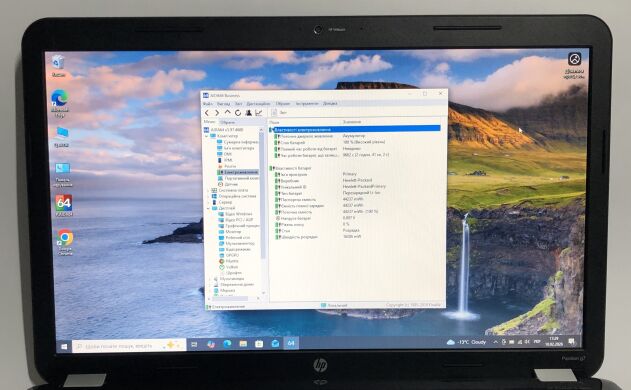The height and width of the screenshot is (390, 631).
Task: Click the taskbar search box
Action: [x=129, y=346]
